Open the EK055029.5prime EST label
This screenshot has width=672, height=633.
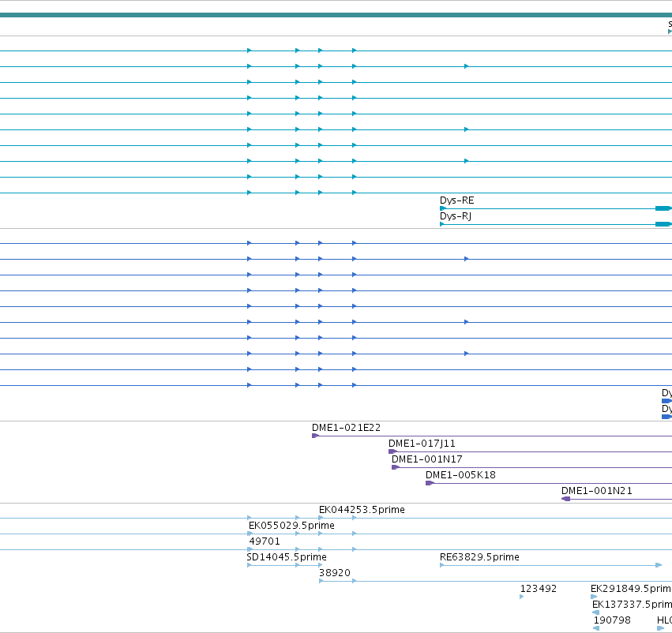pyautogui.click(x=291, y=526)
